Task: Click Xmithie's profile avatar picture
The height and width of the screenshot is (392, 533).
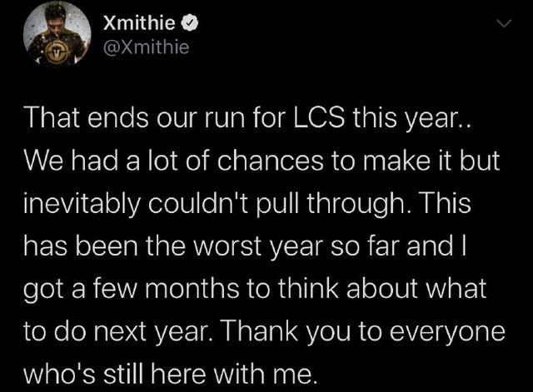Action: coord(58,32)
